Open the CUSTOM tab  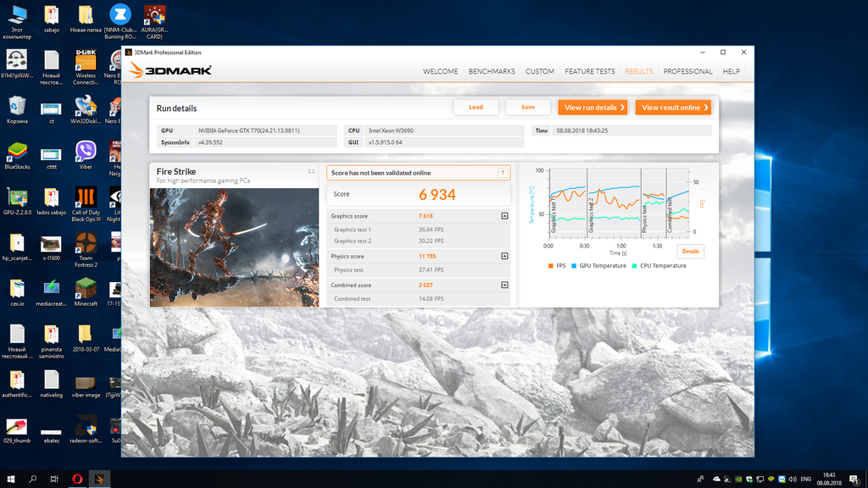[540, 71]
